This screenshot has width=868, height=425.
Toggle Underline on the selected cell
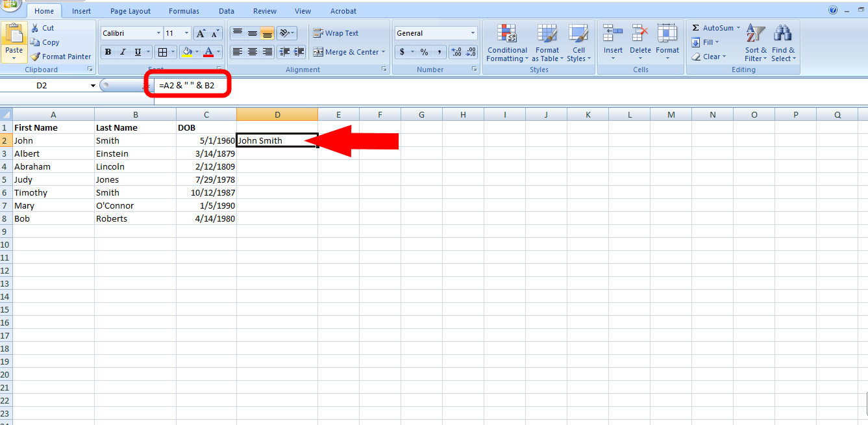(136, 52)
